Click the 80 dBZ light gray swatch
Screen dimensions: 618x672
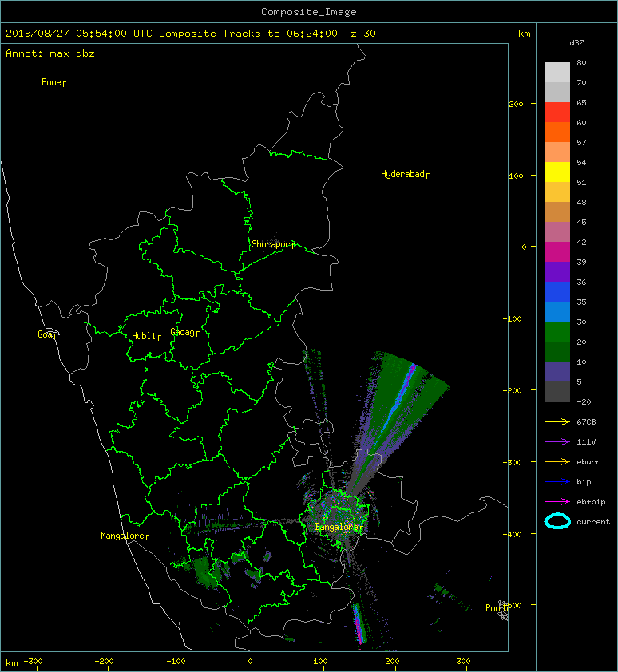pos(557,72)
